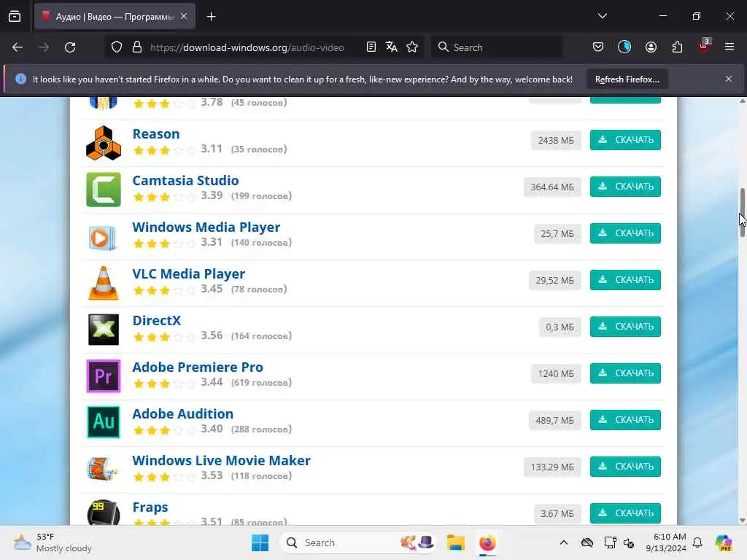
Task: Open the notifications bell
Action: (697, 542)
